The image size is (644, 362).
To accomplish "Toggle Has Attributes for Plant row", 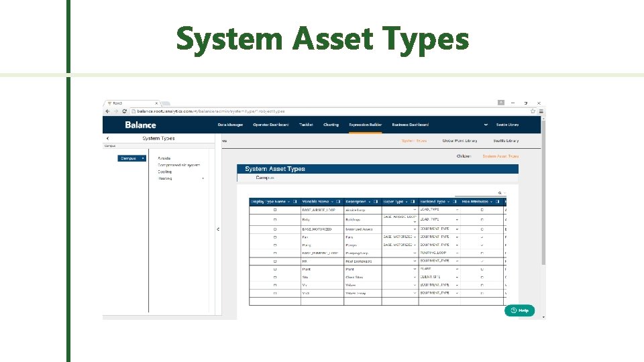I will 482,269.
